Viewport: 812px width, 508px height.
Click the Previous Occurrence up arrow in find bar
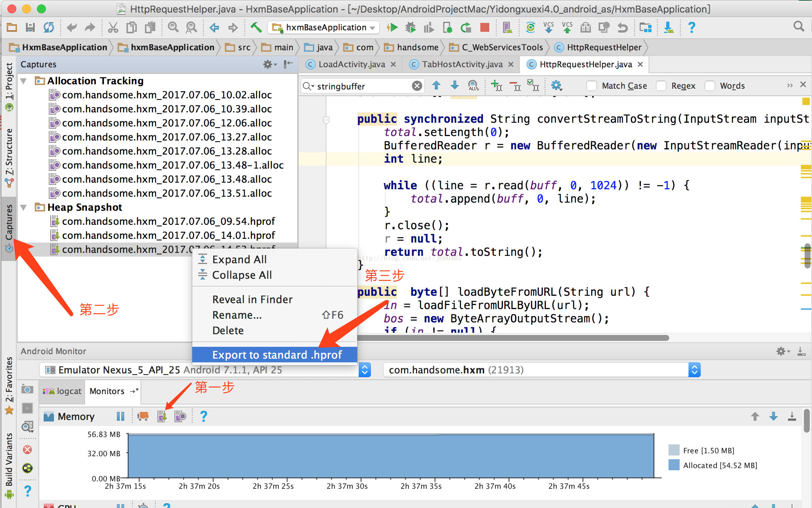coord(436,85)
